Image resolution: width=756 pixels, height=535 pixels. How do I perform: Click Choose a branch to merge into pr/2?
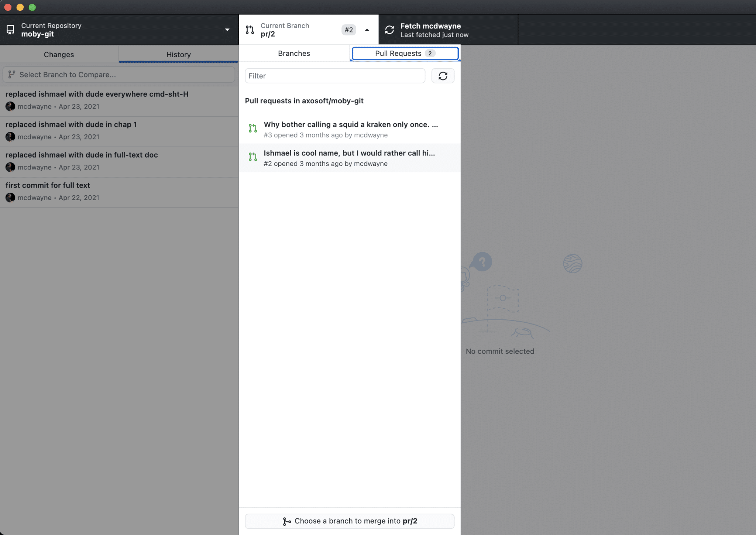(x=350, y=521)
